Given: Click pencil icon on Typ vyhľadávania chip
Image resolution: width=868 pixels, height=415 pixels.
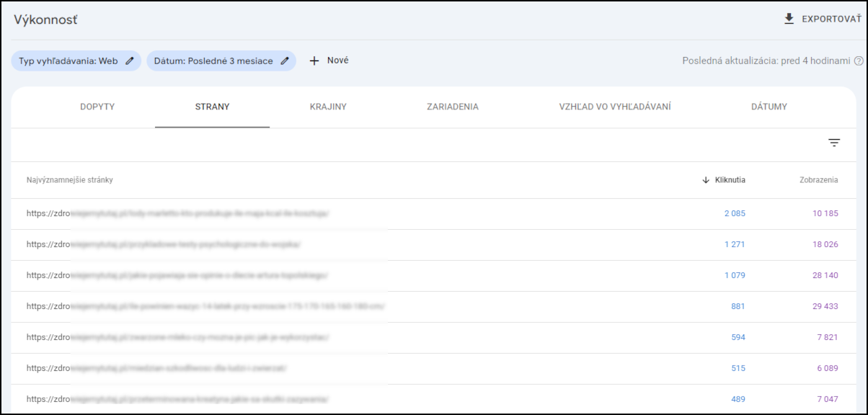Looking at the screenshot, I should [130, 61].
